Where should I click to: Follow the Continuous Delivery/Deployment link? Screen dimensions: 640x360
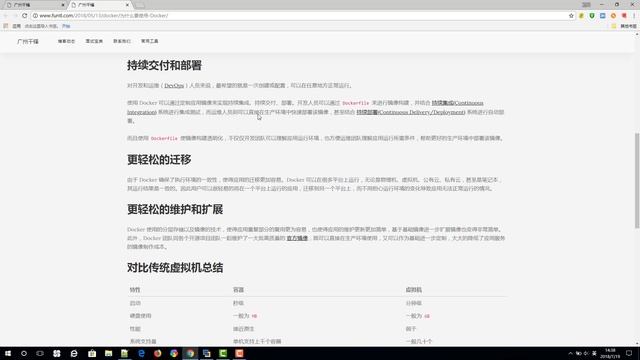click(411, 112)
